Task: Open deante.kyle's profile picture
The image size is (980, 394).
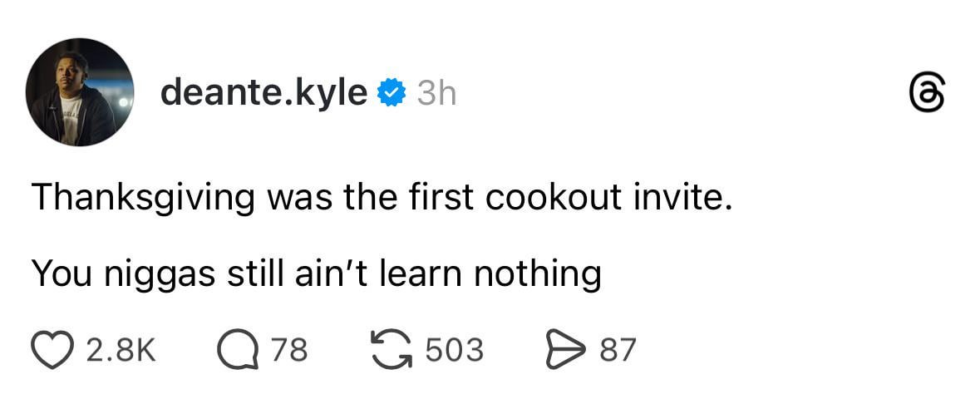Action: pyautogui.click(x=80, y=92)
